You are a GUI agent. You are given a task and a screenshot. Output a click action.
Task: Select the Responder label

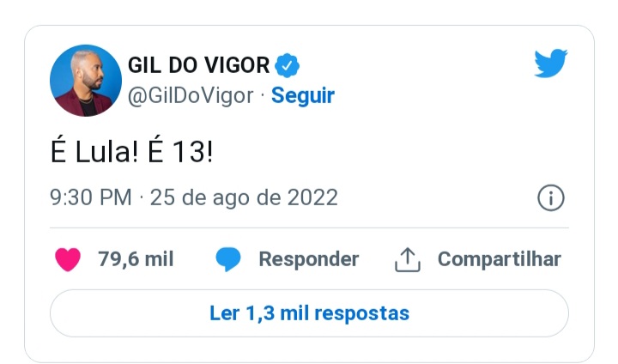(x=309, y=259)
